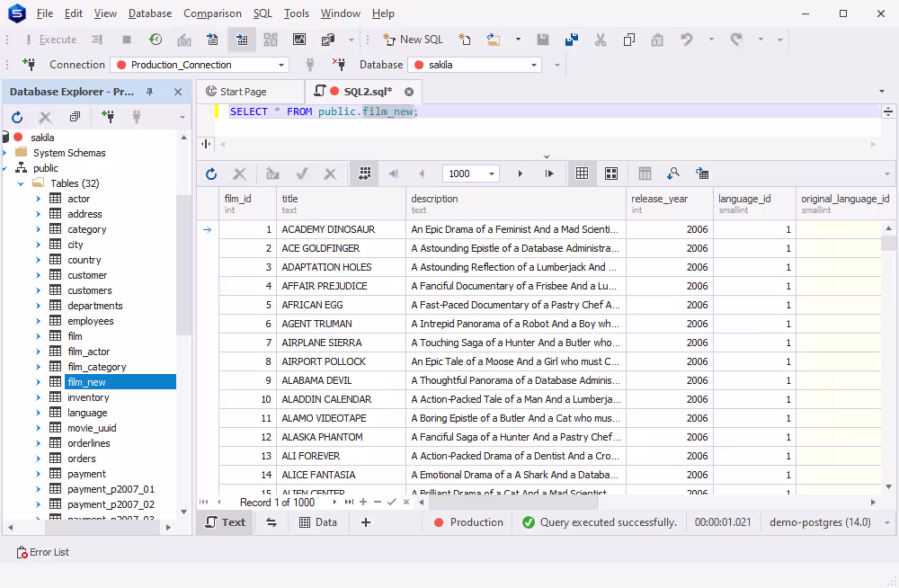The height and width of the screenshot is (588, 899).
Task: Append a record with navigator plus
Action: coord(363,502)
